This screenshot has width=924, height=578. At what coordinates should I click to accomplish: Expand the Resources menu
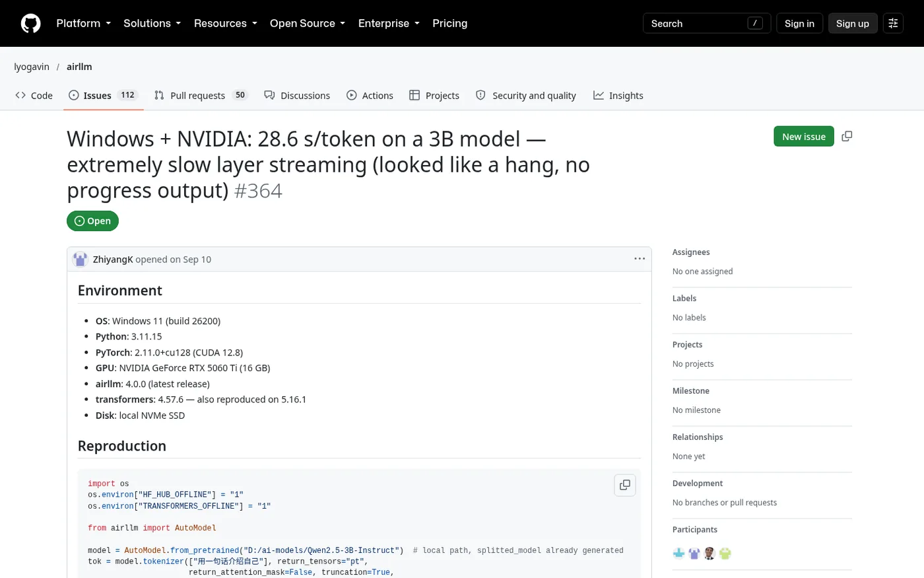226,23
